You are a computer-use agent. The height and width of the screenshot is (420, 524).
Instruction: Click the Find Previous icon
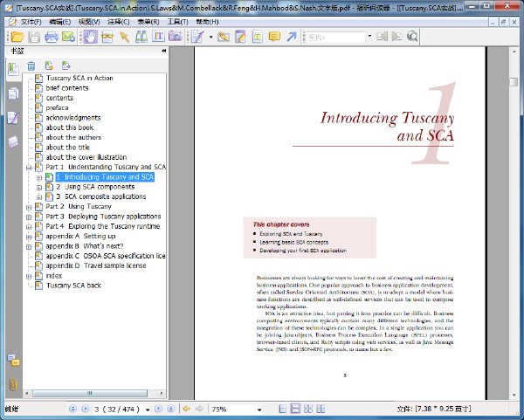(x=383, y=37)
